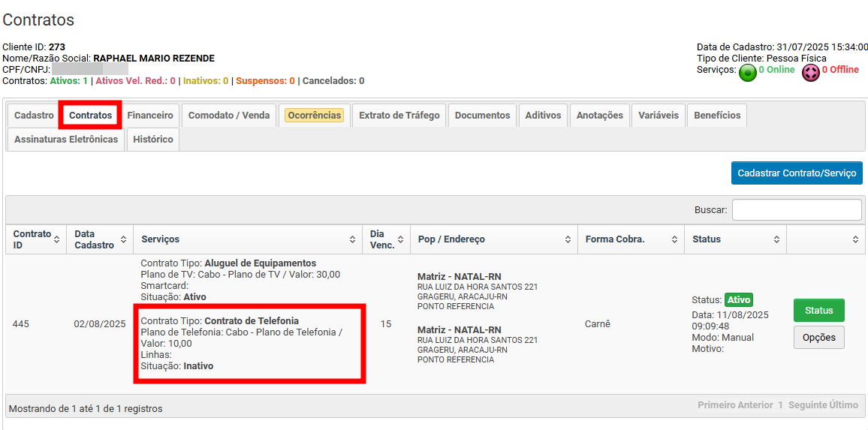
Task: Sort by Pop / Endereço column arrows
Action: [x=568, y=239]
